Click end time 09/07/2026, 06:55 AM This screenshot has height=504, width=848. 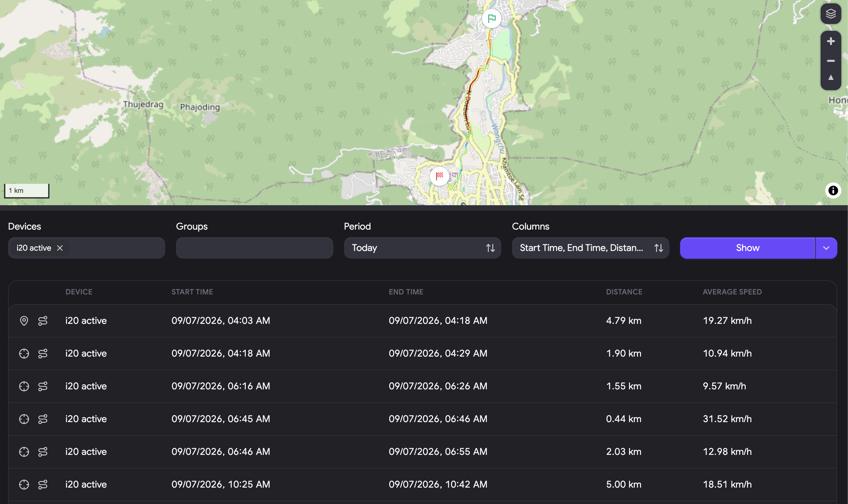438,452
